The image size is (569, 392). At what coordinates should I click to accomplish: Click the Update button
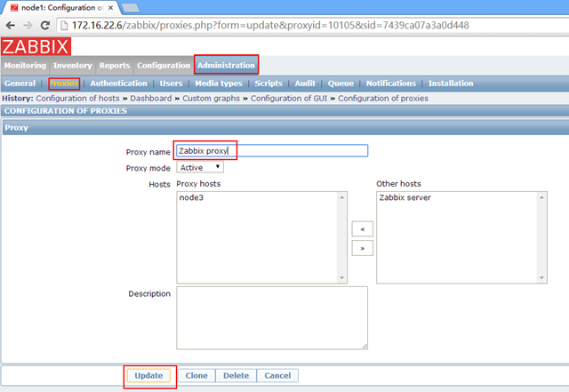148,376
